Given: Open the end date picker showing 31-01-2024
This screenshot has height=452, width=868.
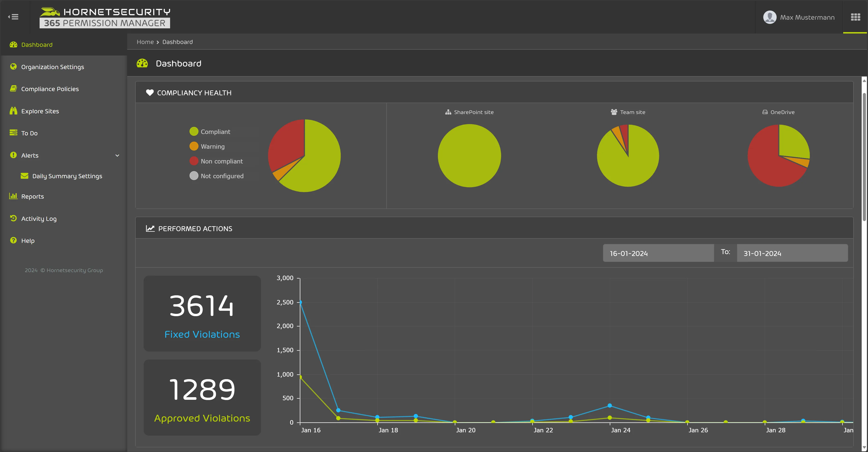Looking at the screenshot, I should coord(792,253).
